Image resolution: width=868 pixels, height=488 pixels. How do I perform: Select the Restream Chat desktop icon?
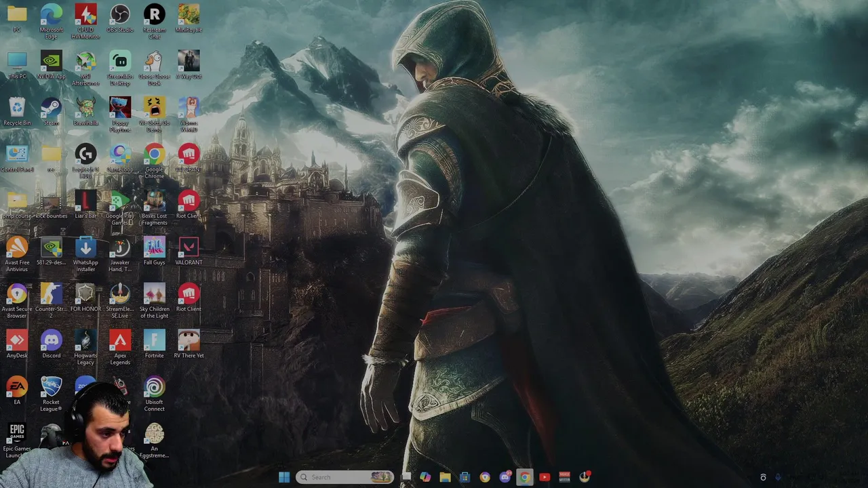154,20
